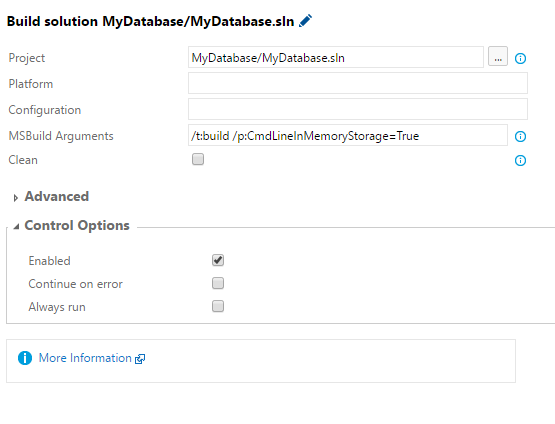Enable the Clean checkbox
This screenshot has height=424, width=555.
pos(198,159)
